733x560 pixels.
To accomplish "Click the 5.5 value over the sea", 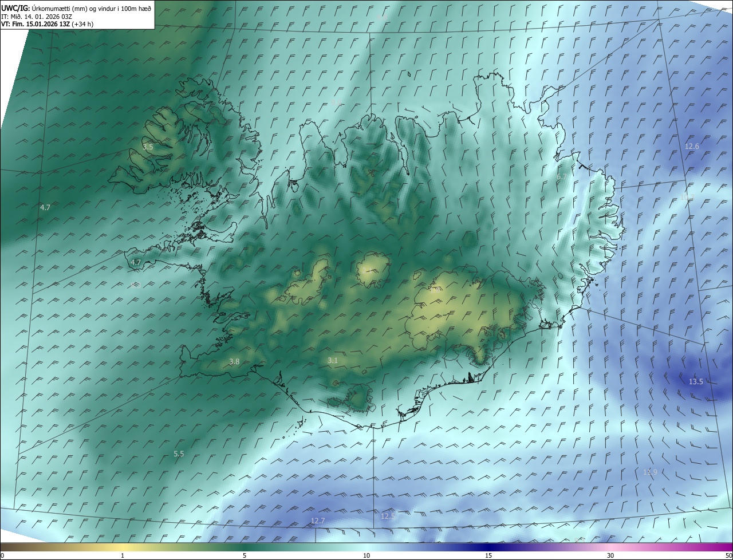I will [x=179, y=454].
